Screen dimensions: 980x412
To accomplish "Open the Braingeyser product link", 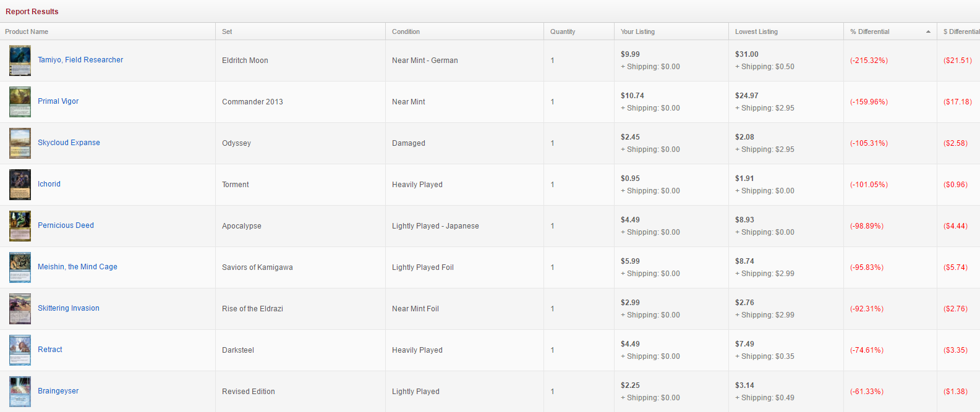I will (58, 391).
